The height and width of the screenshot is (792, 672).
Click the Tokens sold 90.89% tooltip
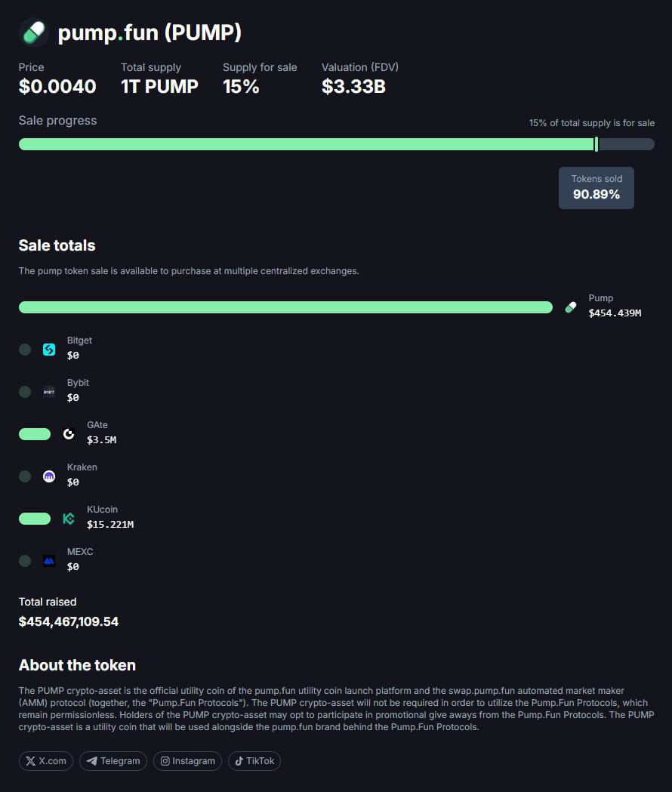(596, 188)
